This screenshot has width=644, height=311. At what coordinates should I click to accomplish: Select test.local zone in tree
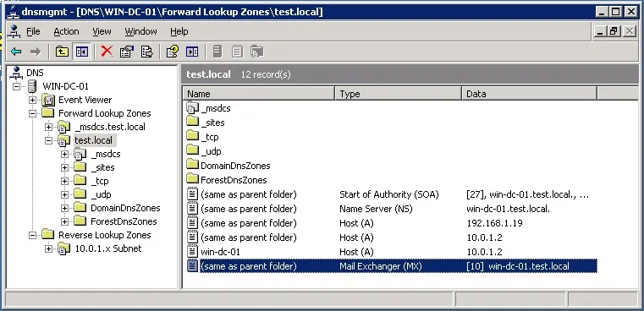click(x=94, y=140)
